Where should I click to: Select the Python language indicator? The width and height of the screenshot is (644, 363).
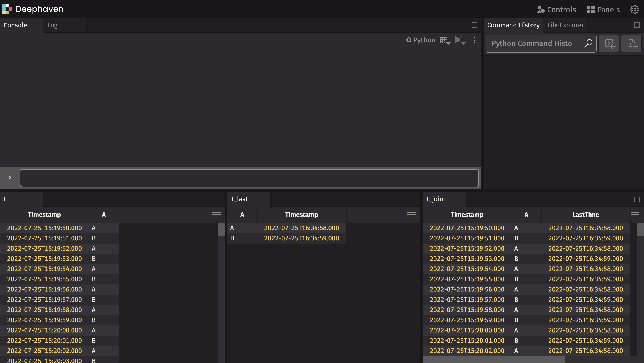coord(421,40)
